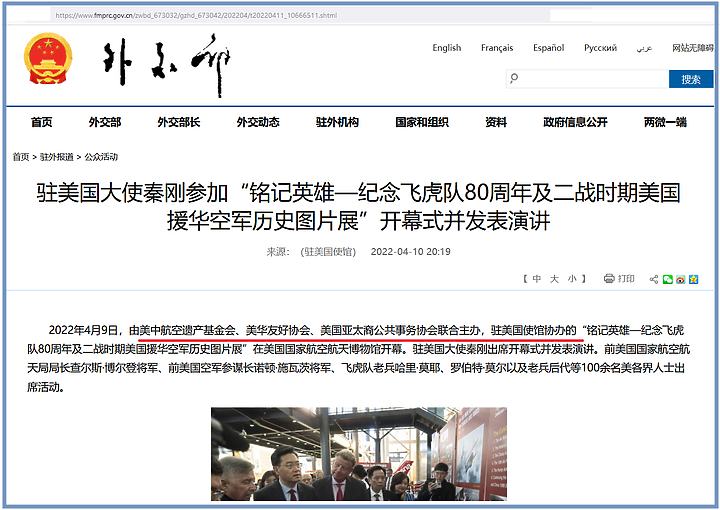The height and width of the screenshot is (510, 720).
Task: Click the text 2022年4月9日 in article
Action: [83, 330]
